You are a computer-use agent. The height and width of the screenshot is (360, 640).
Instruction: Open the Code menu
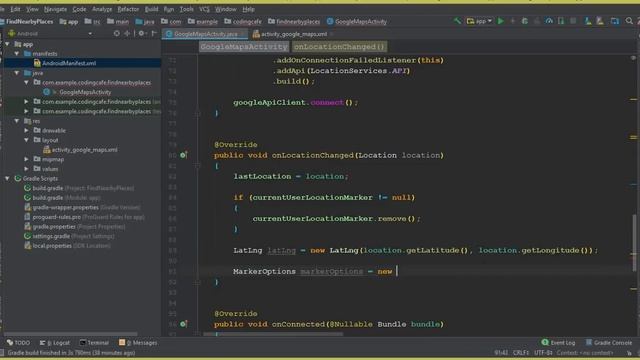tap(79, 9)
